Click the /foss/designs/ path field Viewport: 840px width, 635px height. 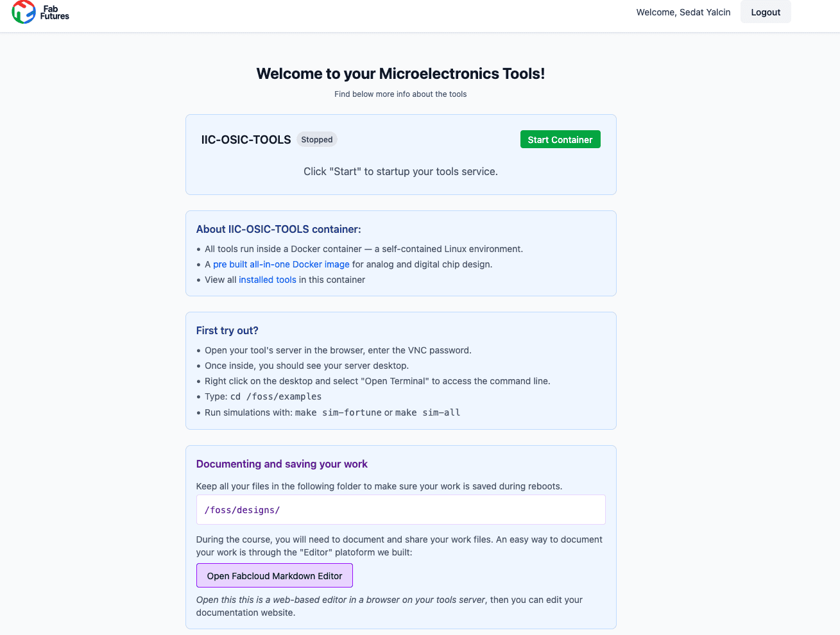tap(400, 510)
